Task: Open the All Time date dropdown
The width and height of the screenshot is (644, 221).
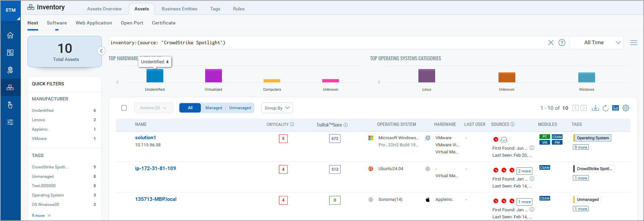Action: (x=597, y=43)
